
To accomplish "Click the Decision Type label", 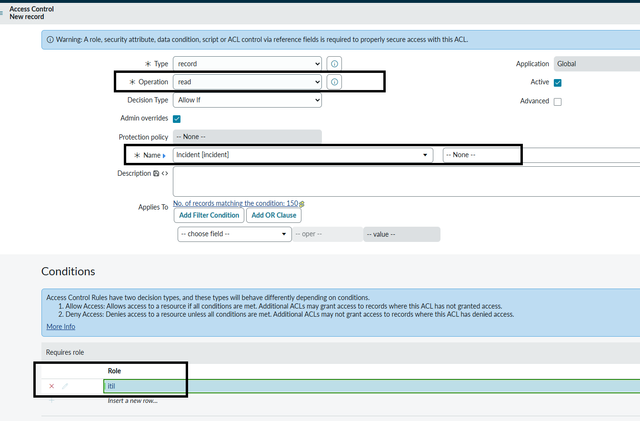I will click(x=148, y=100).
